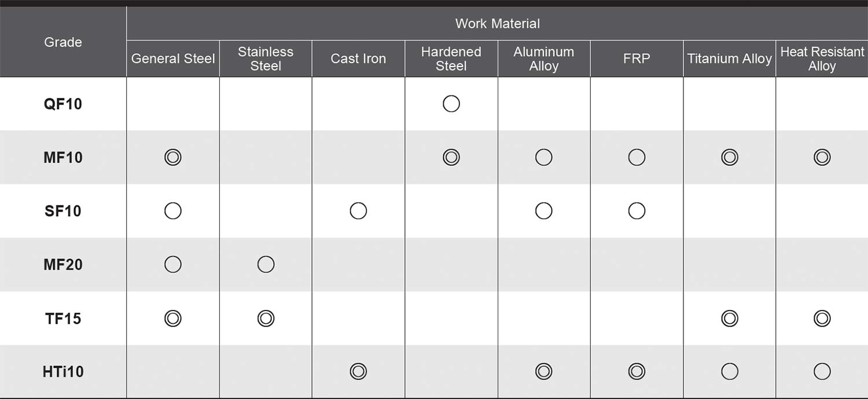The image size is (868, 399).
Task: Select the Work Material header
Action: pos(498,24)
